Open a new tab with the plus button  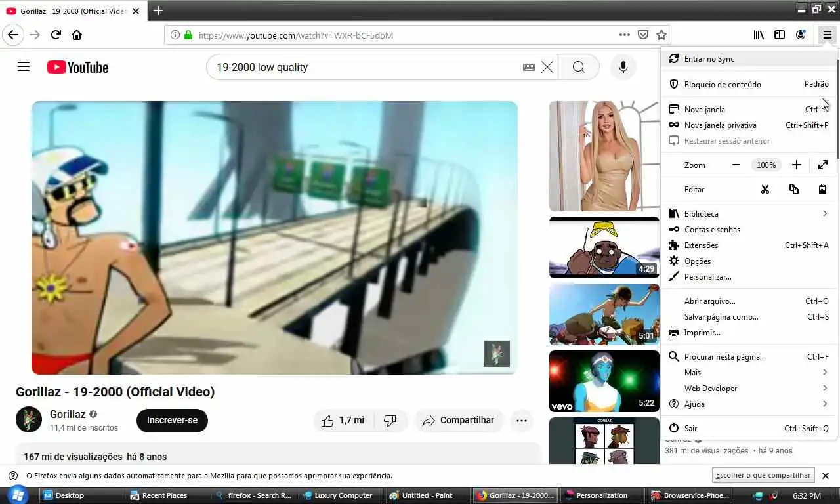157,10
